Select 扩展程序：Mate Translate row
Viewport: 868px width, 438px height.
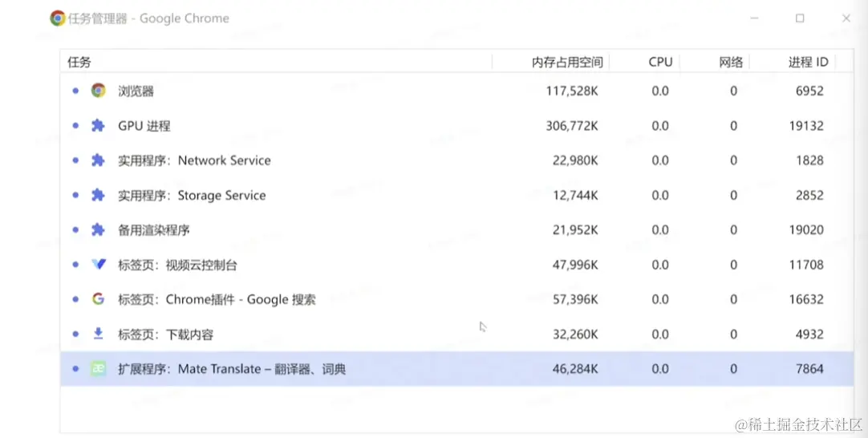pyautogui.click(x=456, y=369)
